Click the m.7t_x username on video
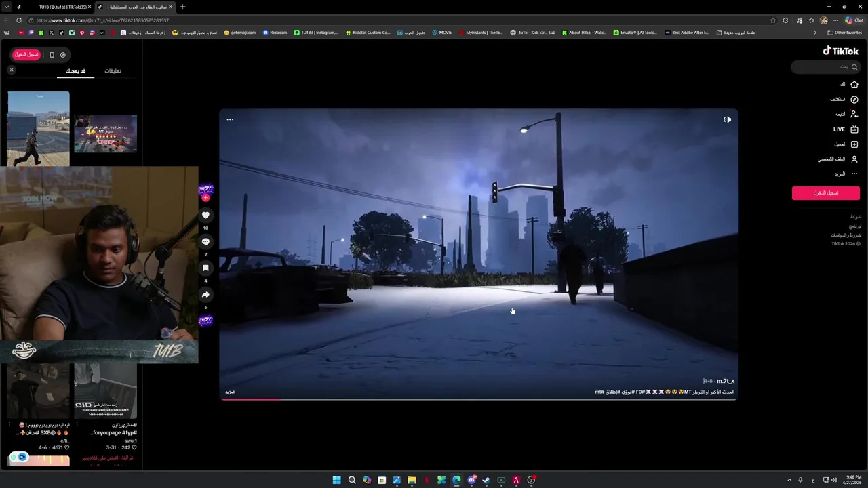This screenshot has height=488, width=868. [x=725, y=381]
